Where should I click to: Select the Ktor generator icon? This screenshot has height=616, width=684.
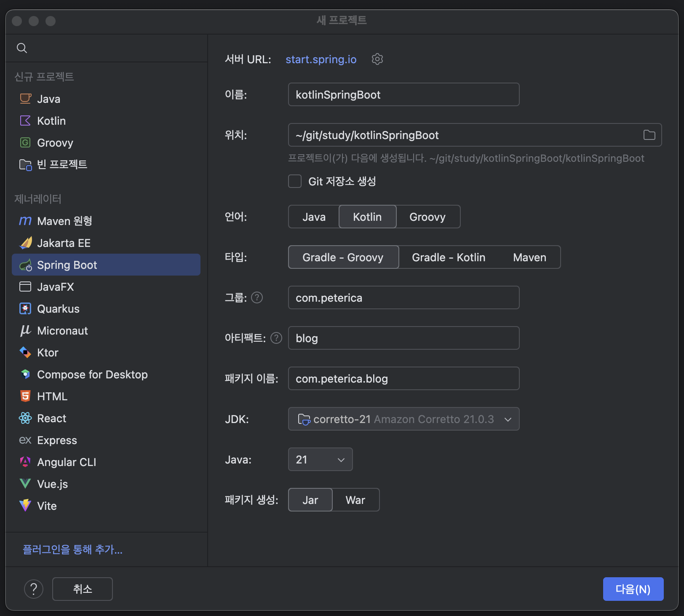[25, 352]
